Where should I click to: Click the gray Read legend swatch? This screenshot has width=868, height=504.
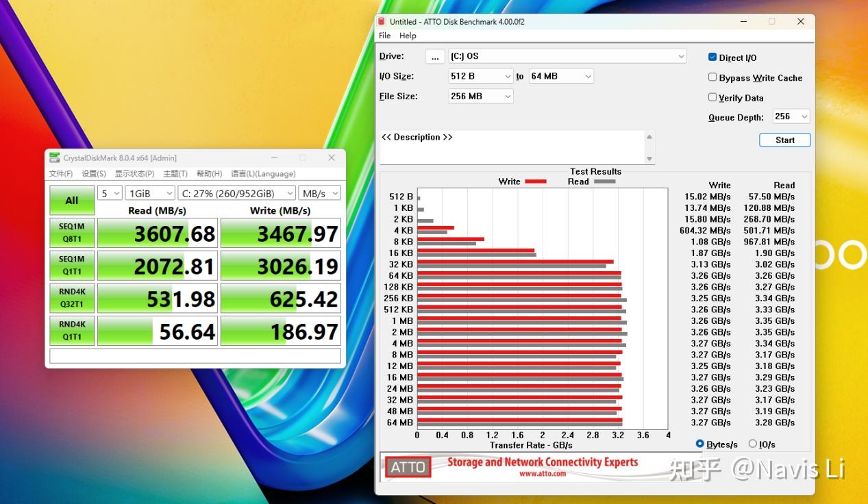(604, 181)
